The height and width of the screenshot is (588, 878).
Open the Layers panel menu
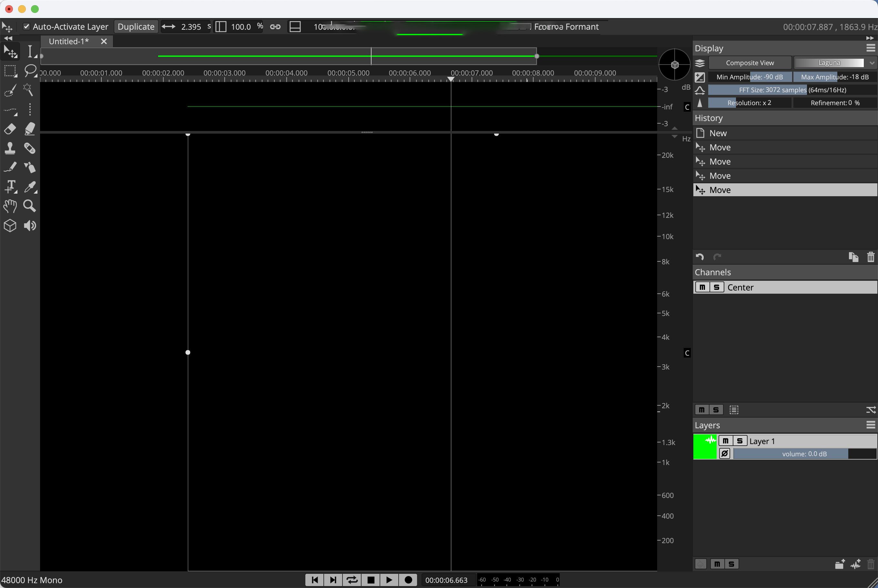(x=871, y=425)
